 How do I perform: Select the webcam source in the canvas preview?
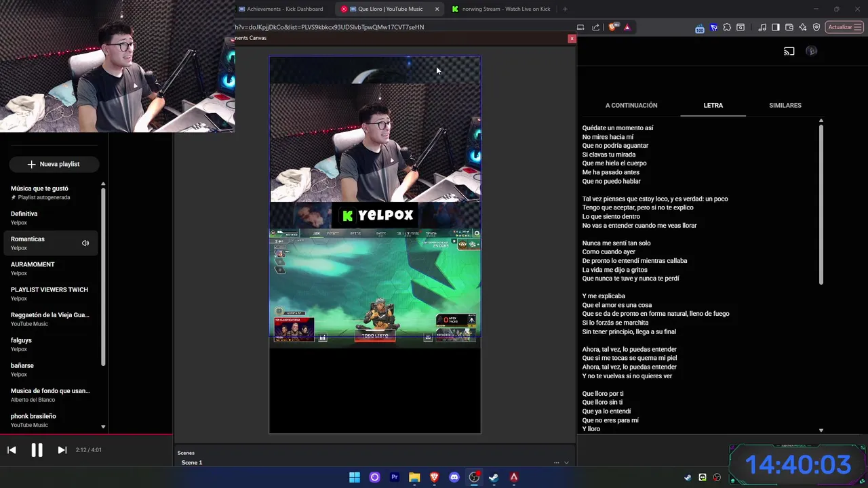[375, 142]
